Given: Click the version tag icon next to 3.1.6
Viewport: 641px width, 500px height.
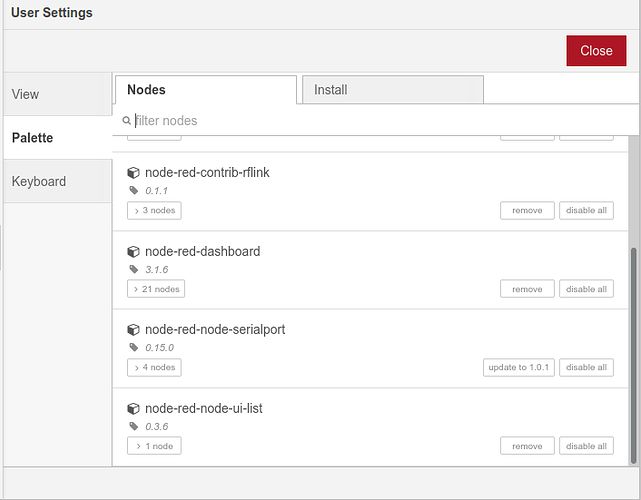Looking at the screenshot, I should pyautogui.click(x=134, y=269).
